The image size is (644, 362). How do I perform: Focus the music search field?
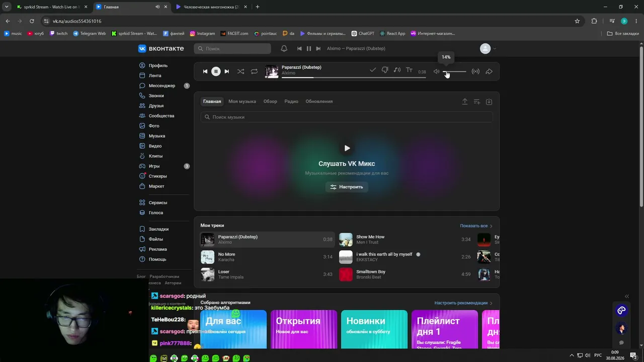tap(347, 117)
